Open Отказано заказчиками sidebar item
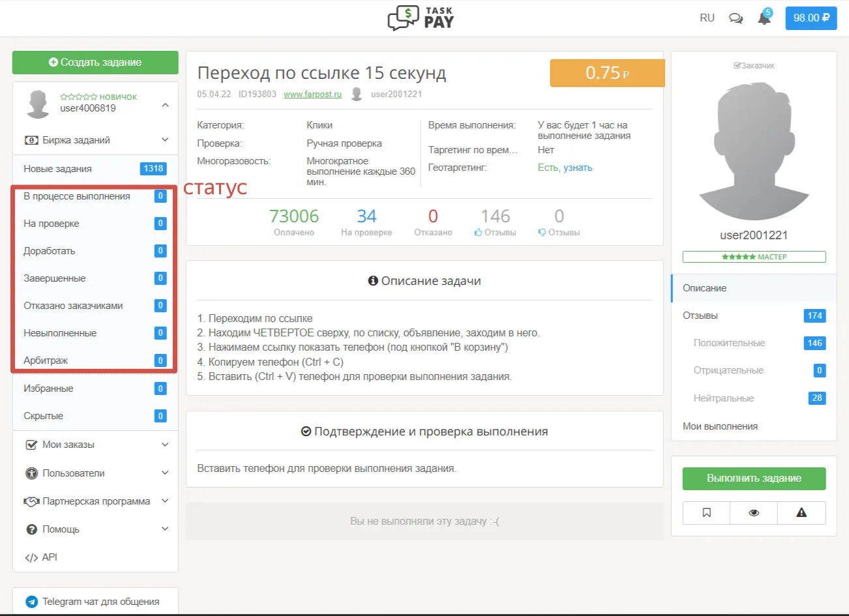Screen dimensions: 849x616 pyautogui.click(x=95, y=306)
